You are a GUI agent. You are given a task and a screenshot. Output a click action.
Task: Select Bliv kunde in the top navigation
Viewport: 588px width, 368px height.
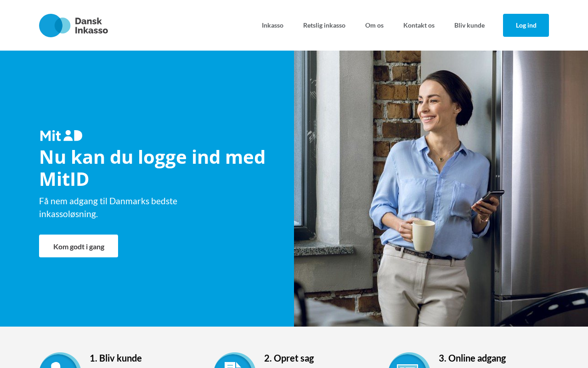tap(469, 25)
